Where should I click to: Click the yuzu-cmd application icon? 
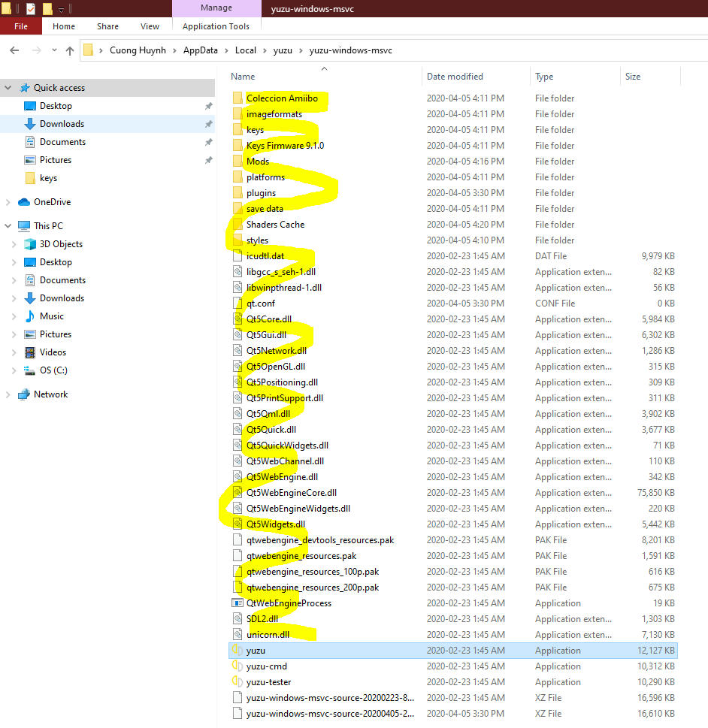coord(238,666)
